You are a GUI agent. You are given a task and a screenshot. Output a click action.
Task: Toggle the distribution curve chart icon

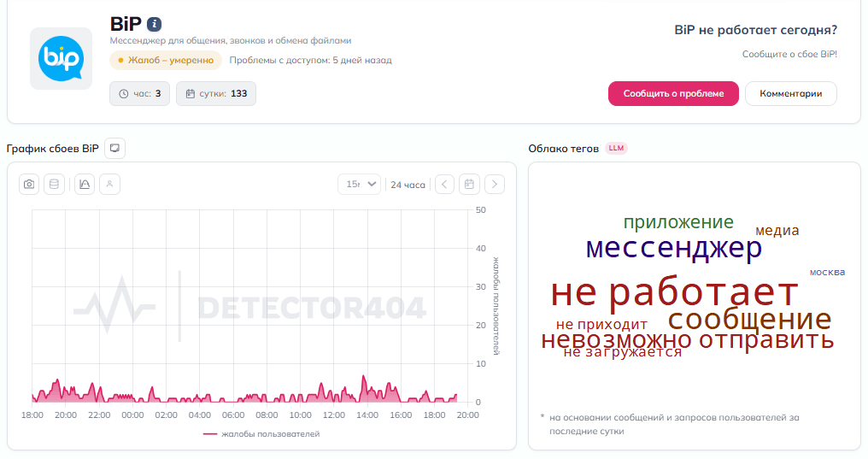[85, 185]
